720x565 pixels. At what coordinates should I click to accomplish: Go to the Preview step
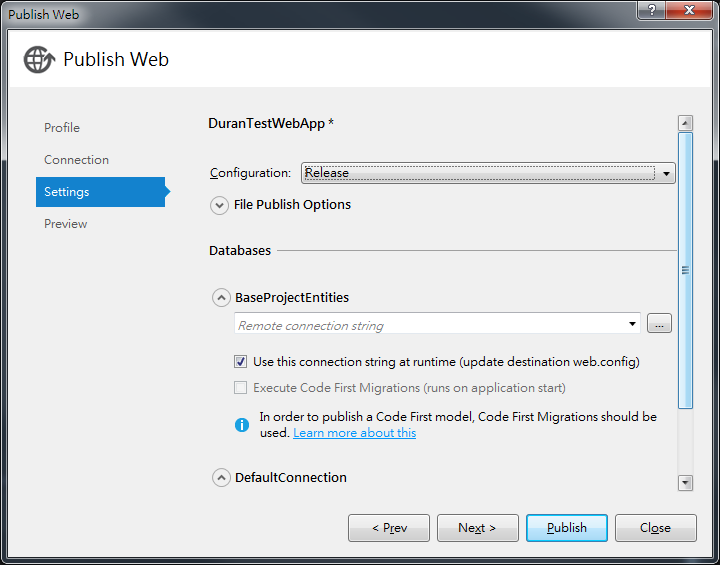(x=66, y=224)
